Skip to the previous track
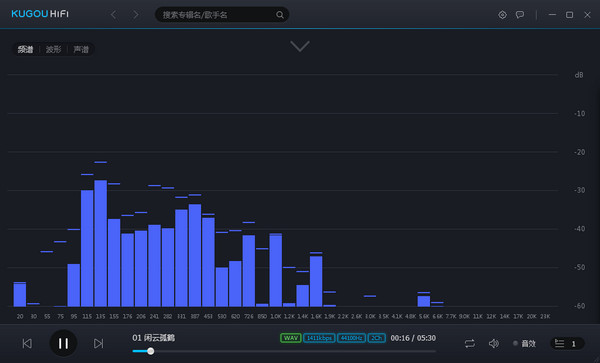The height and width of the screenshot is (363, 600). (x=27, y=343)
